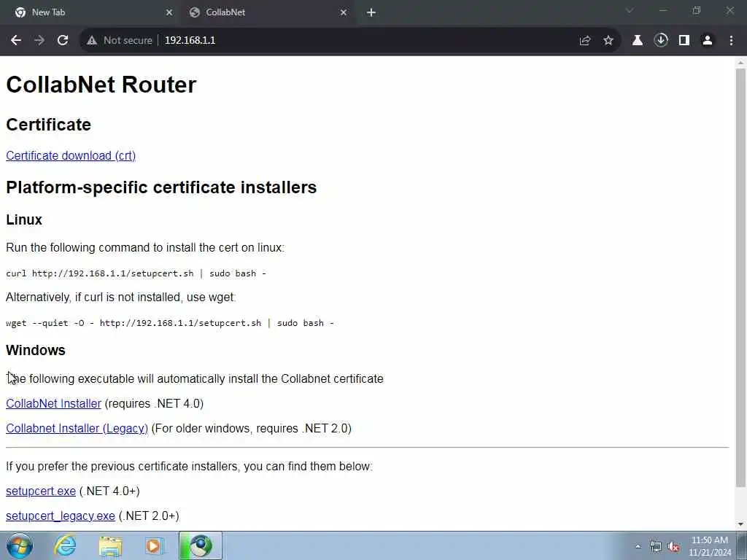Open the Chrome three-dot menu
Screen dimensions: 747x560
[x=731, y=41]
